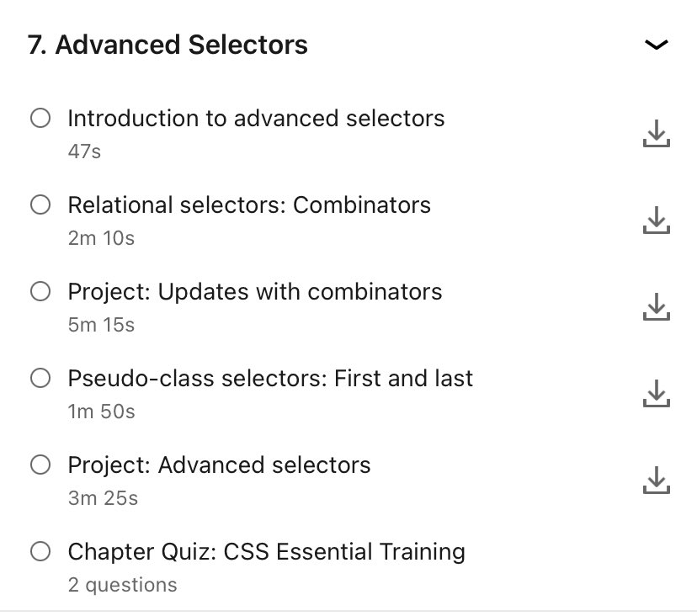Mark Project: Advanced selectors circle
This screenshot has height=616, width=697.
tap(40, 465)
